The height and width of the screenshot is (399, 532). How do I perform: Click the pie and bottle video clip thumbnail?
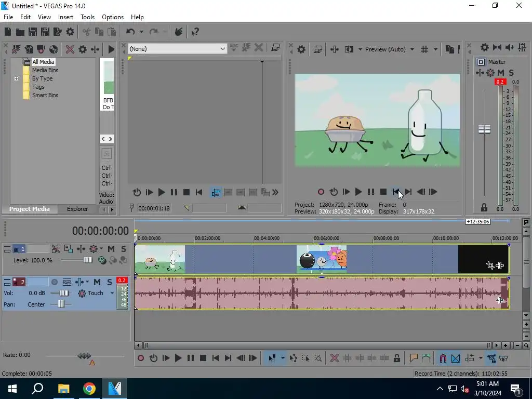click(160, 259)
